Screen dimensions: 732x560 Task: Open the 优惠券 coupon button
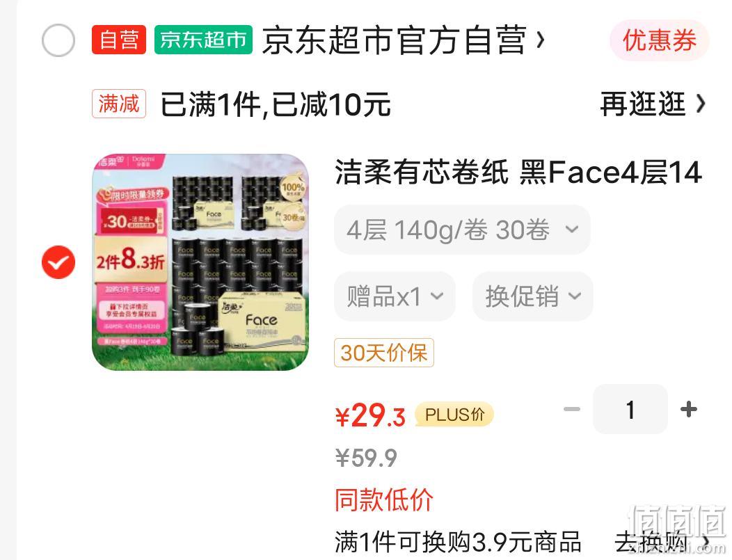click(659, 40)
